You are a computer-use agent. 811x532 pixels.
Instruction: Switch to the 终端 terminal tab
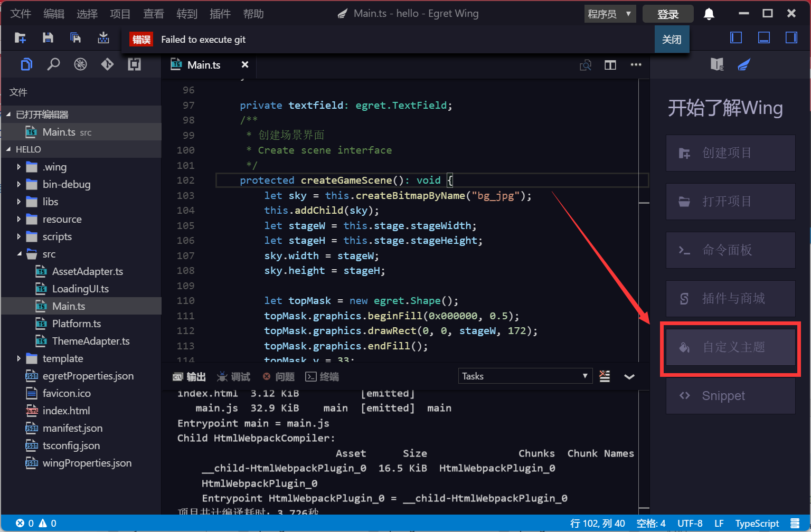tap(322, 377)
